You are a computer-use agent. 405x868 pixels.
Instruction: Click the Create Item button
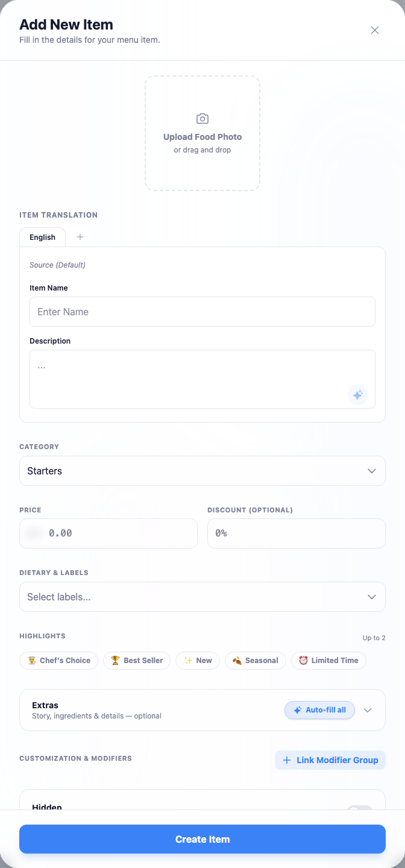click(x=202, y=839)
